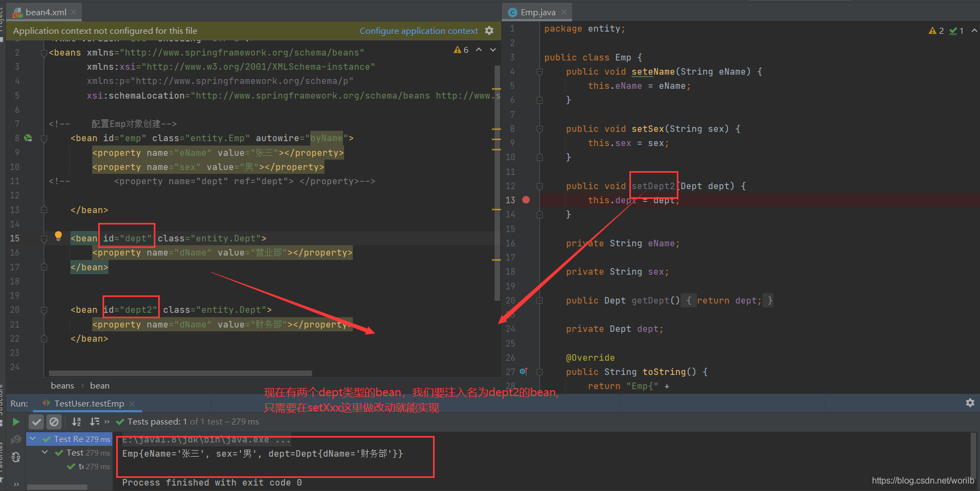
Task: Fold beans element at line 2
Action: tap(44, 53)
